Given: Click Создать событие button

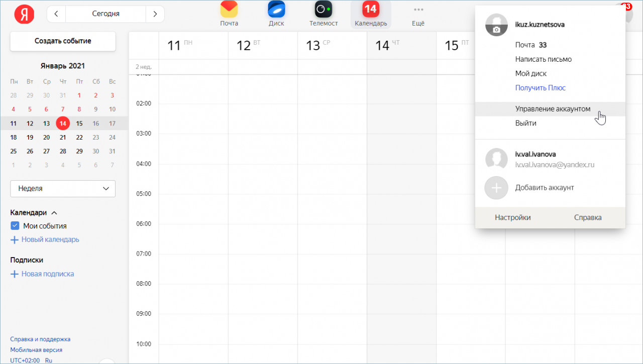Looking at the screenshot, I should tap(63, 41).
